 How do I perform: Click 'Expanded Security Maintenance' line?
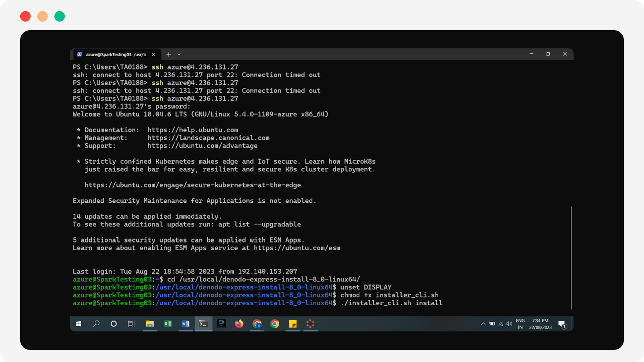pos(194,201)
